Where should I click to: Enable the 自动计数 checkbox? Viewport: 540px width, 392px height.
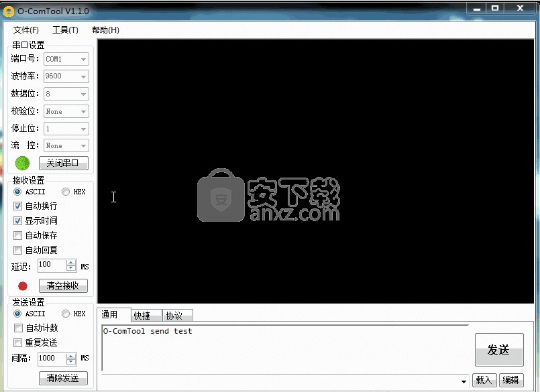pyautogui.click(x=18, y=328)
